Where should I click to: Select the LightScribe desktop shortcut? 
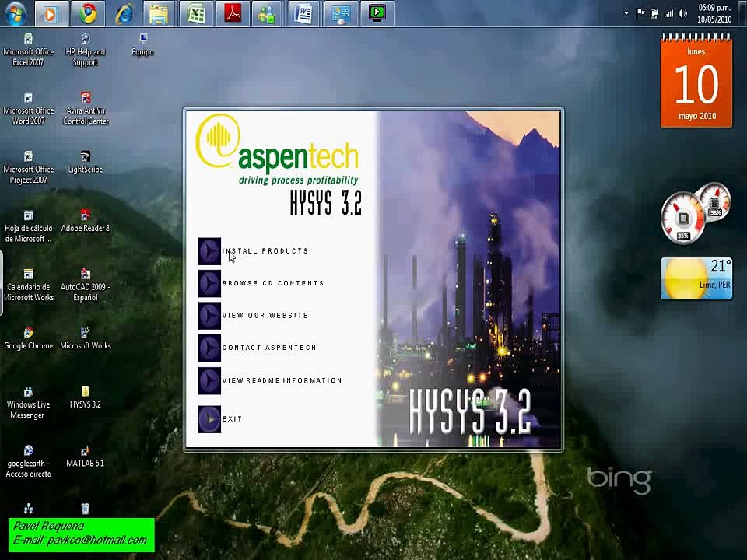pos(86,163)
